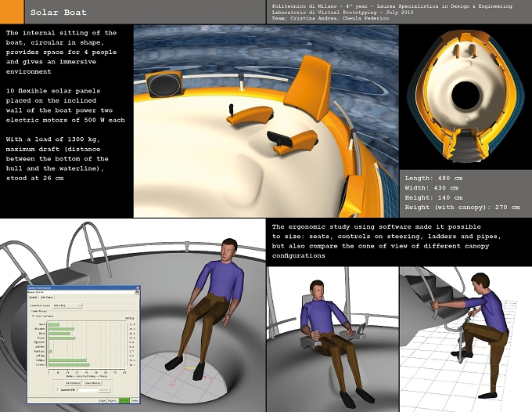Click the boat interior render image
The width and height of the screenshot is (532, 412).
pos(266,121)
